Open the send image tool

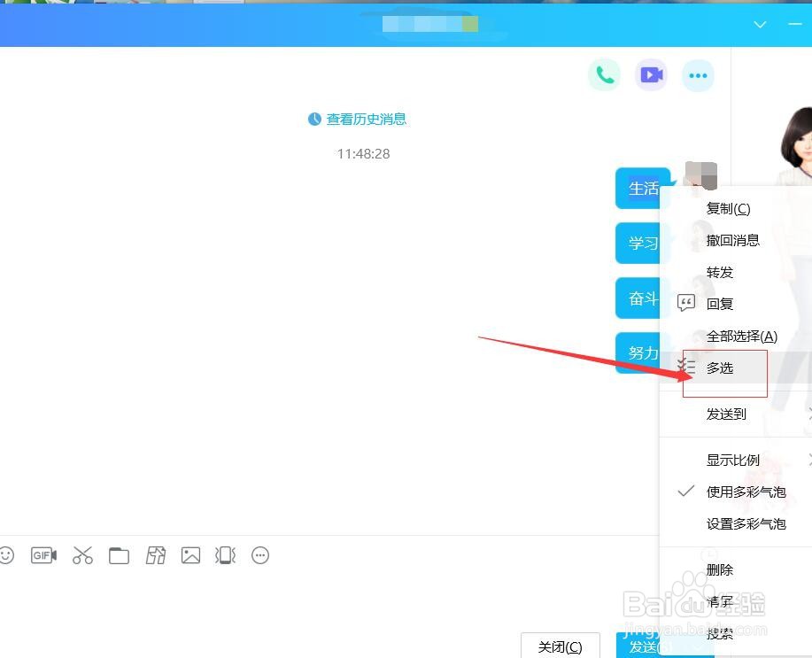tap(190, 555)
